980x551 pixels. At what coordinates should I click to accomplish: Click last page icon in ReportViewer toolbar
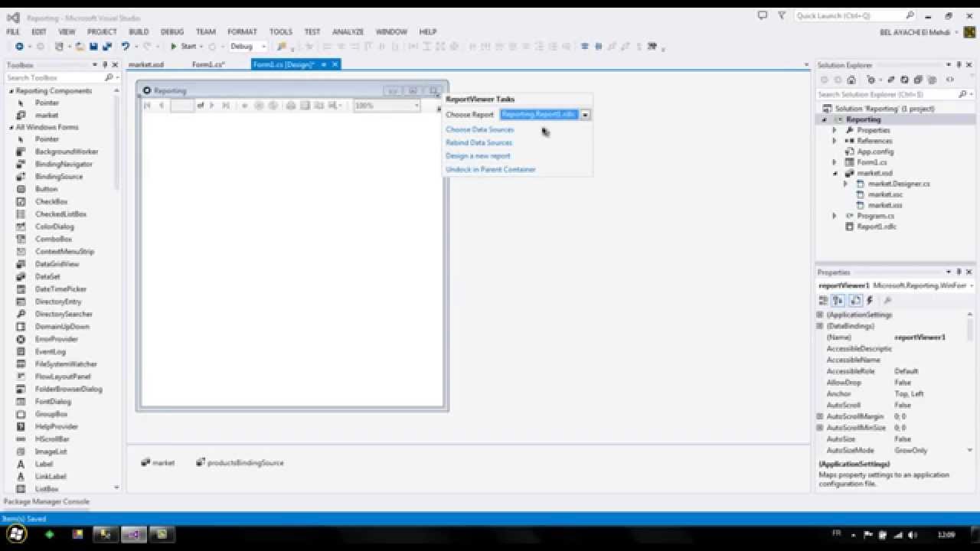click(x=225, y=106)
